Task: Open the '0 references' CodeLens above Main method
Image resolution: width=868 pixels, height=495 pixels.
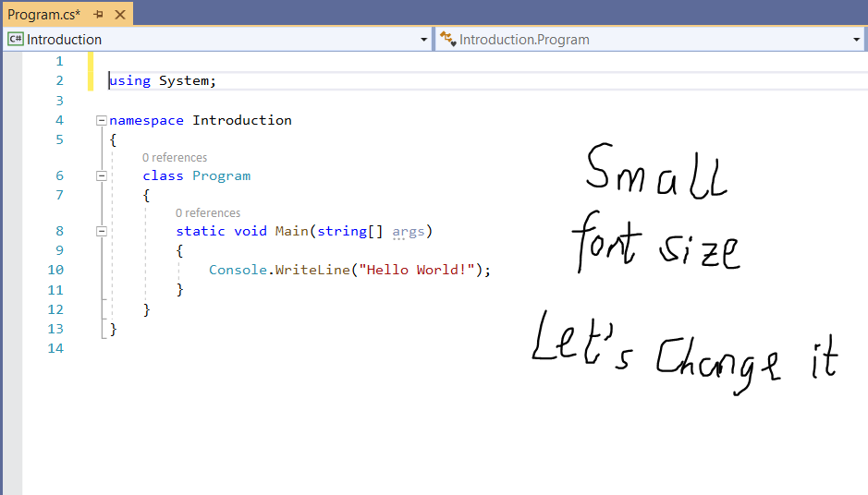Action: coord(208,213)
